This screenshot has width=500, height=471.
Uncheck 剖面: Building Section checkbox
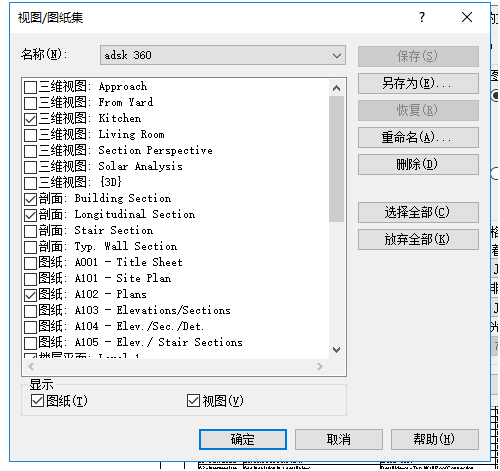click(x=30, y=199)
